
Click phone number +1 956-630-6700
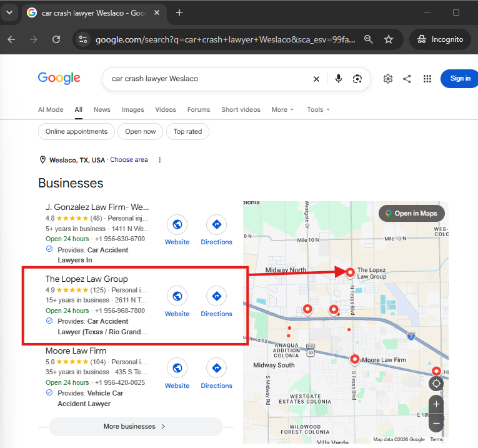click(x=120, y=239)
